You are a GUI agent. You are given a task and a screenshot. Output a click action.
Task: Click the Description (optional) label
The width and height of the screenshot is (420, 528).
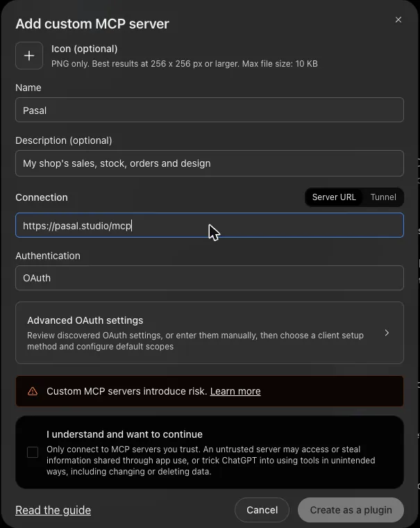[64, 140]
